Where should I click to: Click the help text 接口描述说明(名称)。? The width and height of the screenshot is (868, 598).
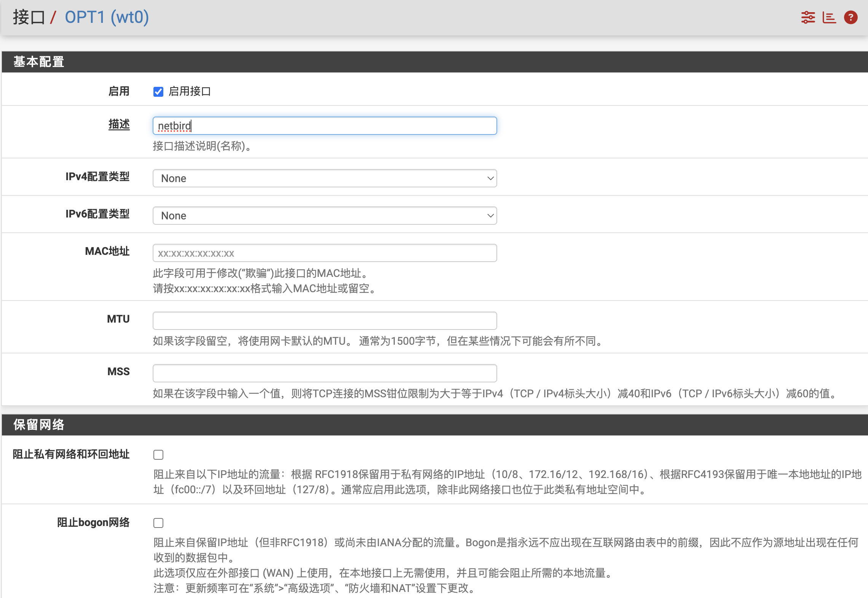(x=202, y=146)
